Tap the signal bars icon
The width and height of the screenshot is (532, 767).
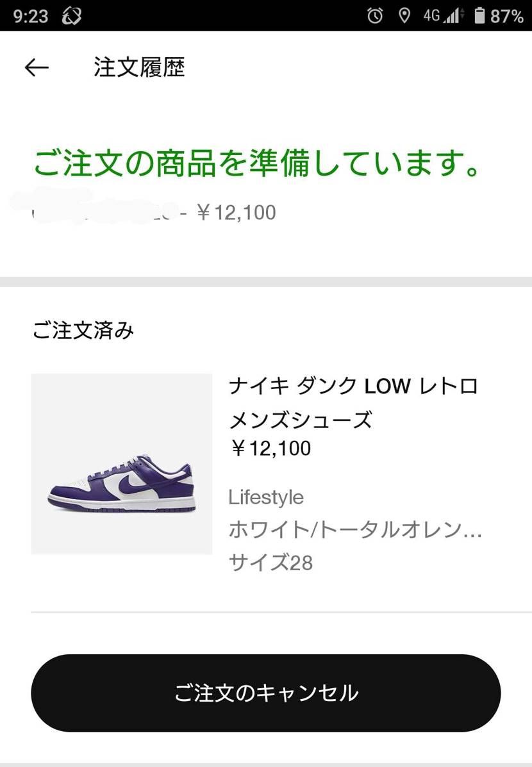[450, 14]
